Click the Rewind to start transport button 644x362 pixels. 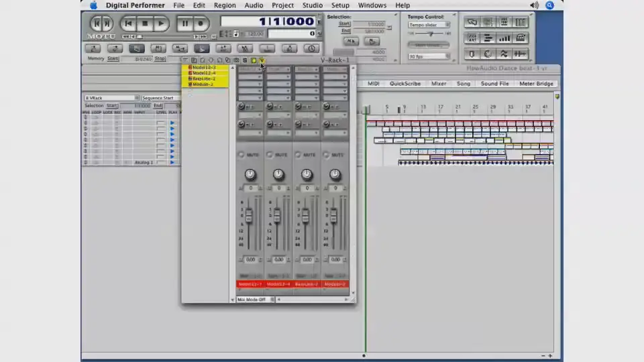tap(128, 24)
